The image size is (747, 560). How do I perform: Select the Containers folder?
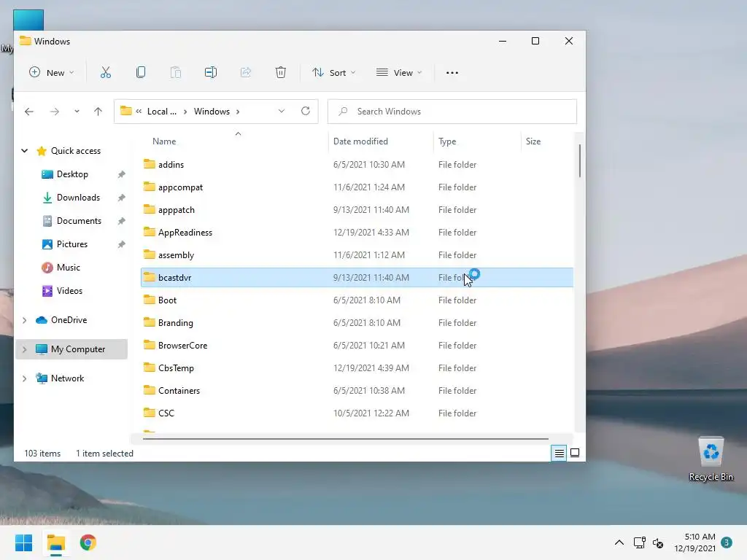coord(357,391)
